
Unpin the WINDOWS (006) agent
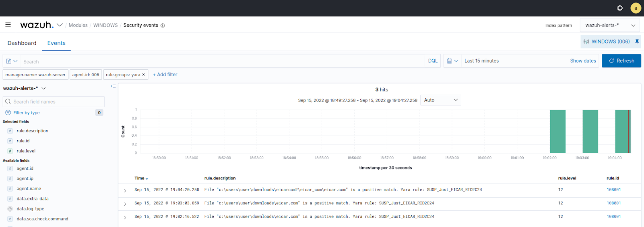637,42
